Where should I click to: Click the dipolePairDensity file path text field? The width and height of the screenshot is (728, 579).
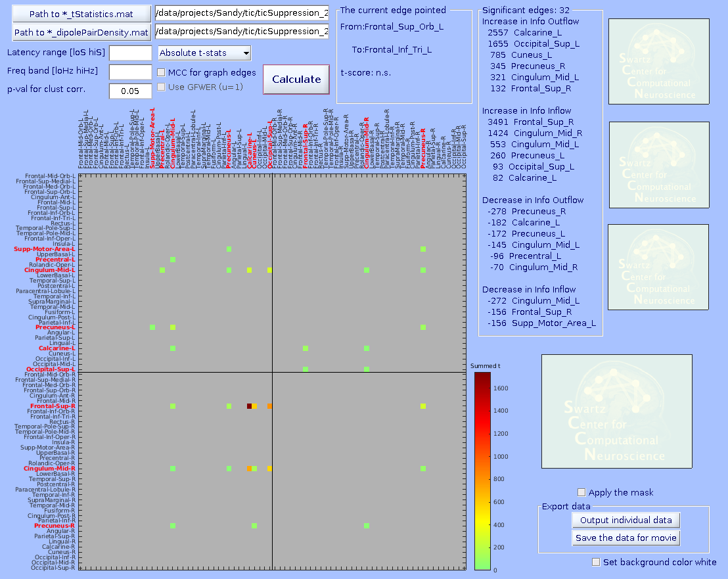[x=242, y=32]
